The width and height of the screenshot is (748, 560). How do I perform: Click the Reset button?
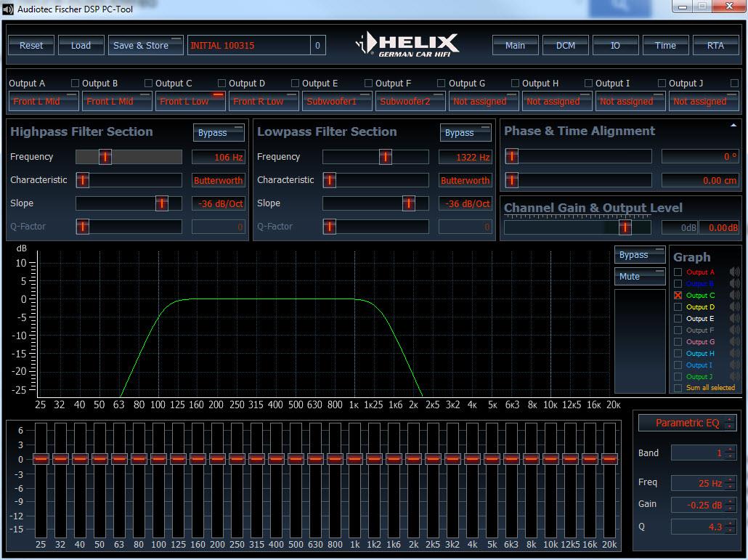31,45
